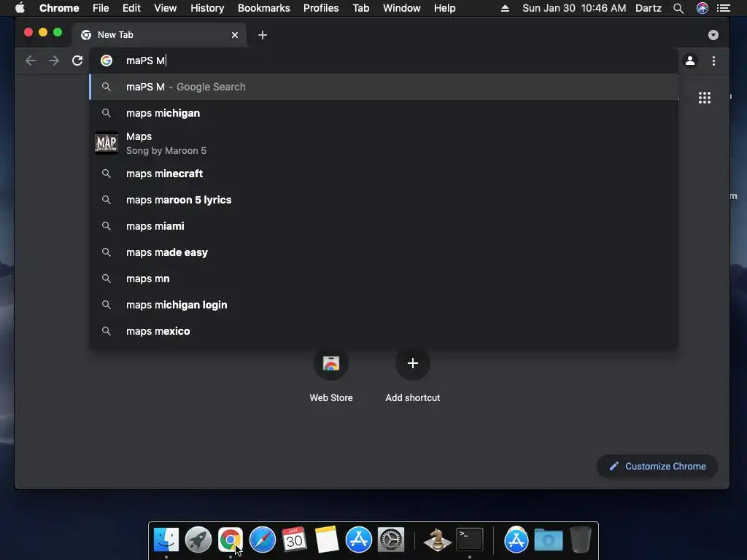Go forward using the forward arrow

pos(54,61)
